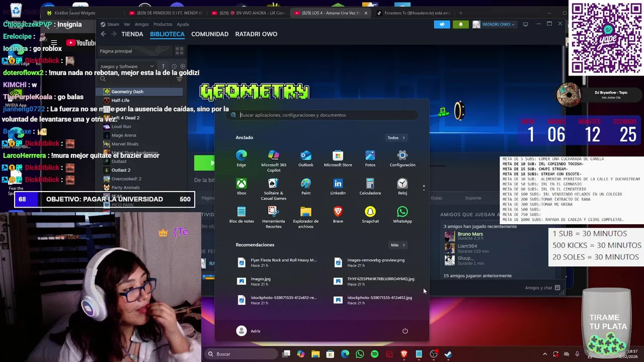The height and width of the screenshot is (362, 644).
Task: Launch the Brave browser pinned app
Action: pos(338,215)
